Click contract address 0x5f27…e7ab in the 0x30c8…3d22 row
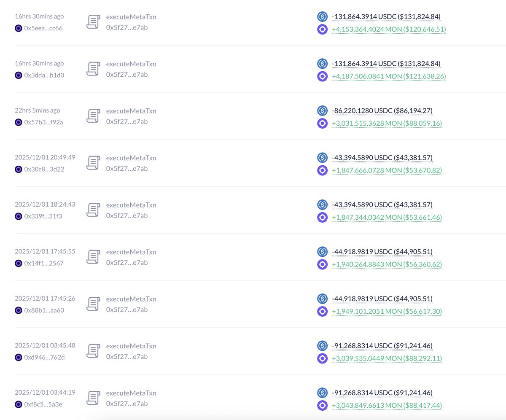The image size is (506, 420). coord(127,169)
